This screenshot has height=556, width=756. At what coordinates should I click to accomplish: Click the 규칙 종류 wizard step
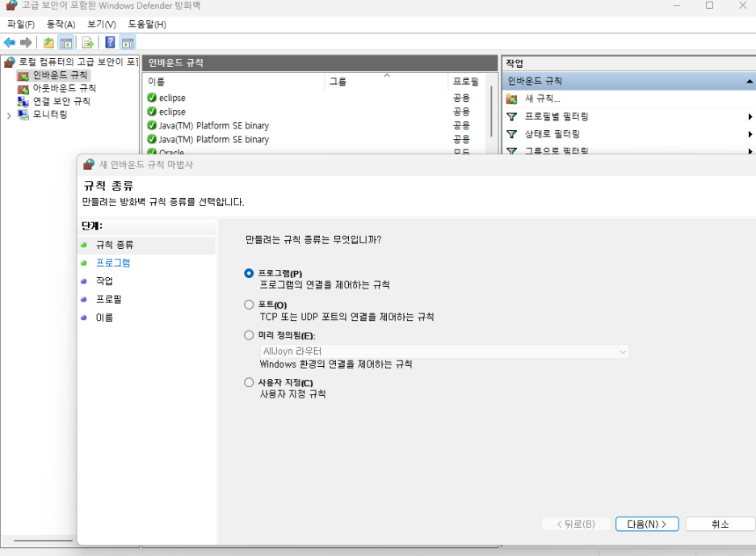(x=114, y=245)
